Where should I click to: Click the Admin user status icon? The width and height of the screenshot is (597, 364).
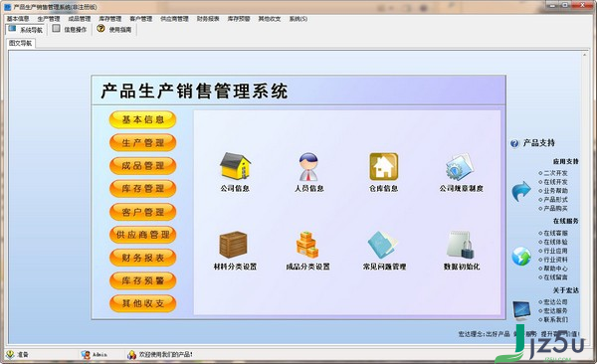click(x=86, y=354)
